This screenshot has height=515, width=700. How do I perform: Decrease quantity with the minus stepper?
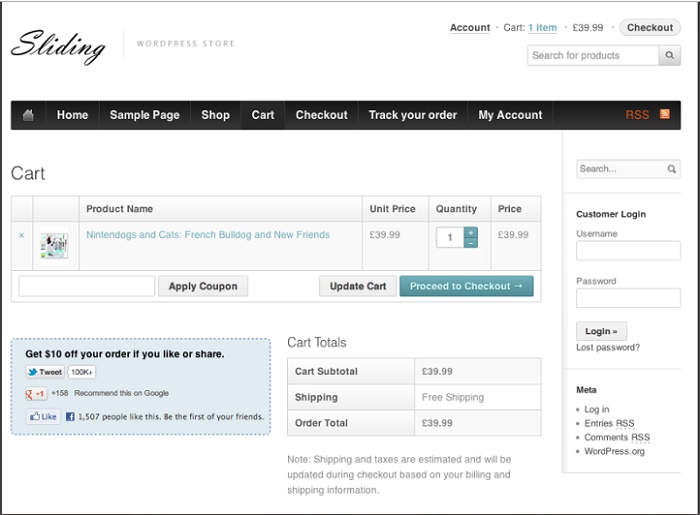[x=471, y=243]
